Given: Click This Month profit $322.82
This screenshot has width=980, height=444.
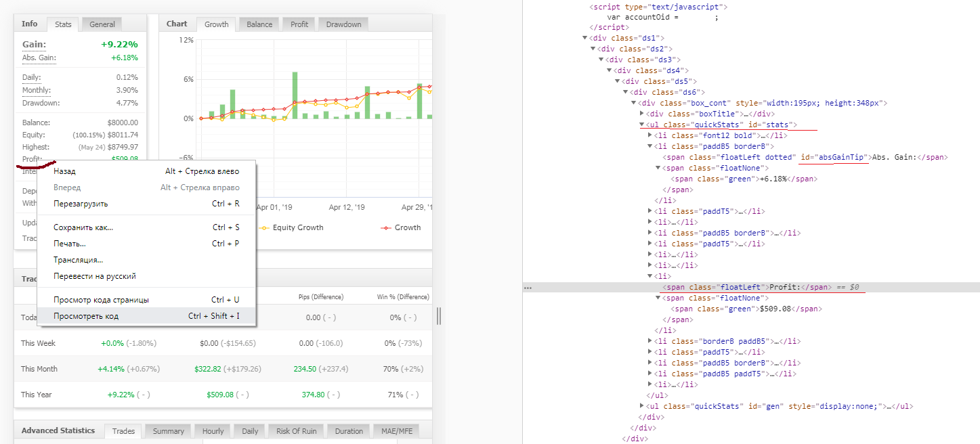Looking at the screenshot, I should pyautogui.click(x=208, y=369).
